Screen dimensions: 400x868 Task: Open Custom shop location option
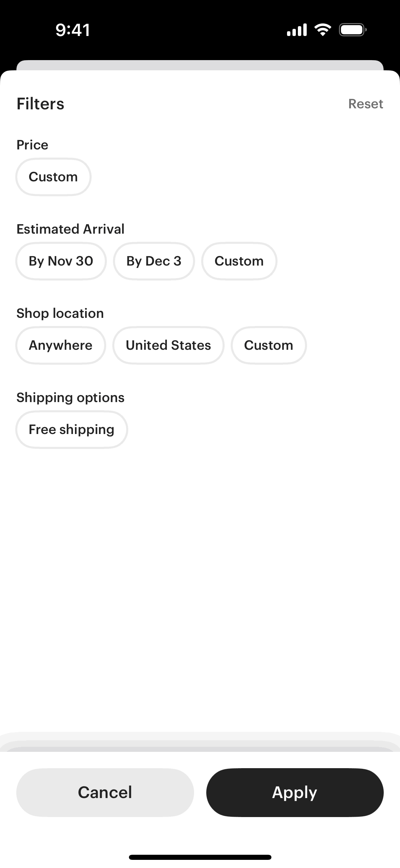(x=268, y=345)
